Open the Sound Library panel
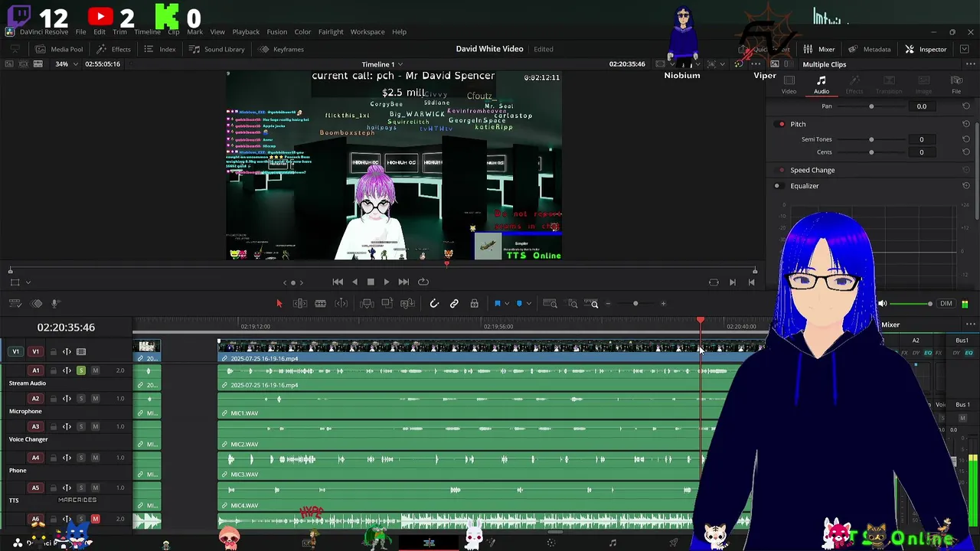980x551 pixels. point(217,49)
